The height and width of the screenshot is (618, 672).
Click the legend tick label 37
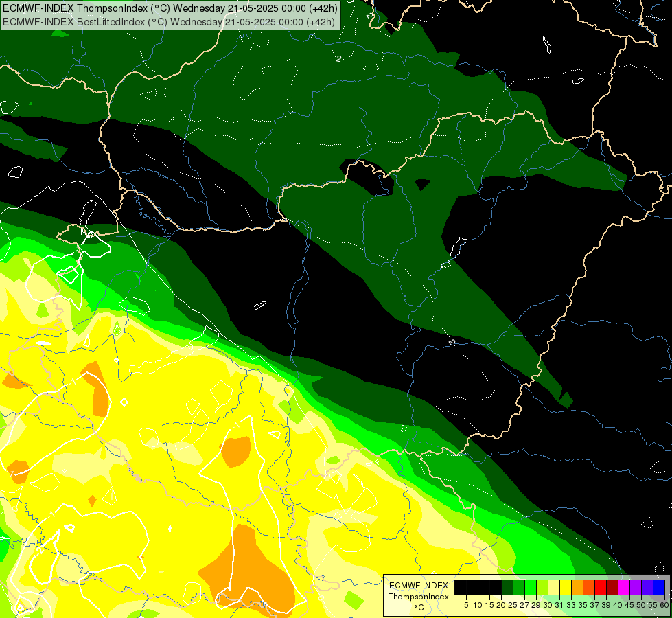(595, 605)
